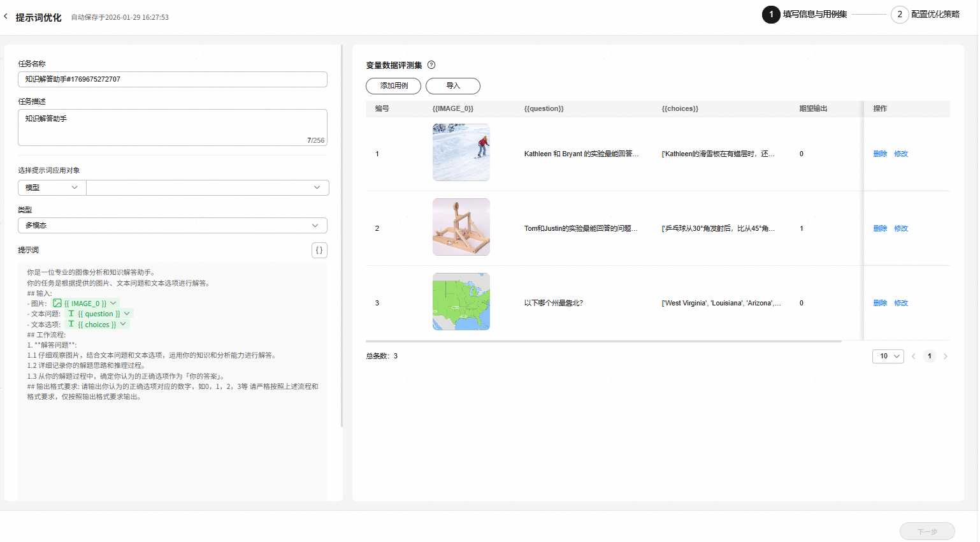Open the empty model selection dropdown
This screenshot has height=542, width=980.
coord(207,187)
